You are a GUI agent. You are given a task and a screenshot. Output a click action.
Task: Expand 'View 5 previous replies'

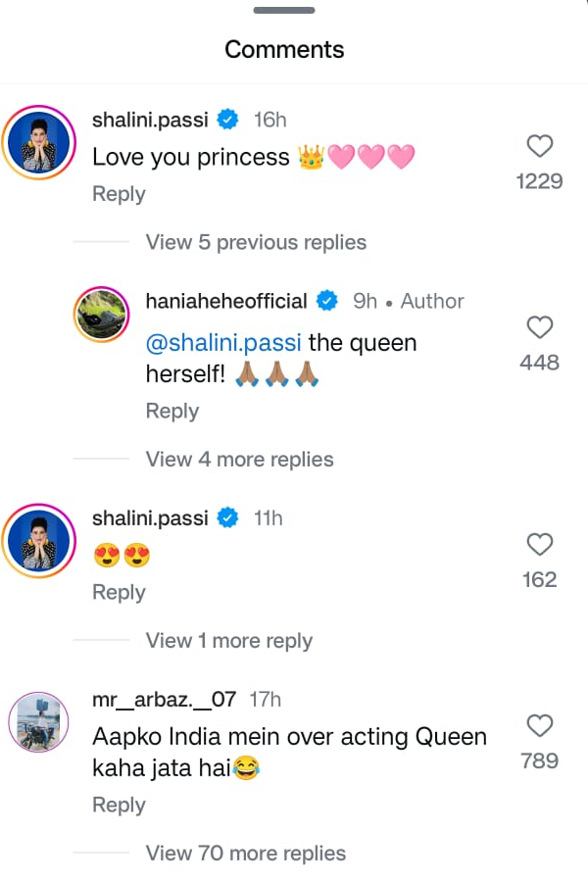point(256,242)
